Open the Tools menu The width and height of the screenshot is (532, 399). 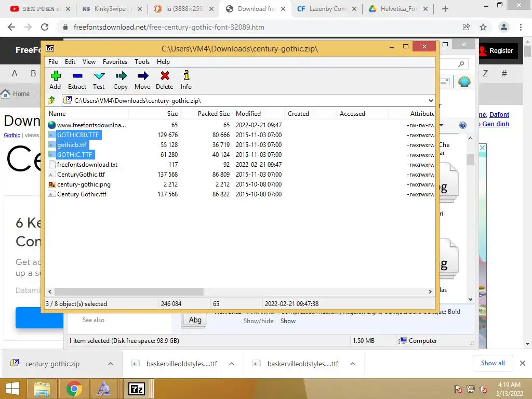[x=142, y=62]
